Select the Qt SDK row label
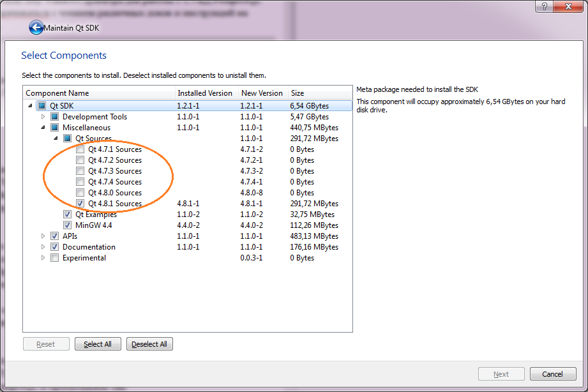588x392 pixels. point(62,106)
